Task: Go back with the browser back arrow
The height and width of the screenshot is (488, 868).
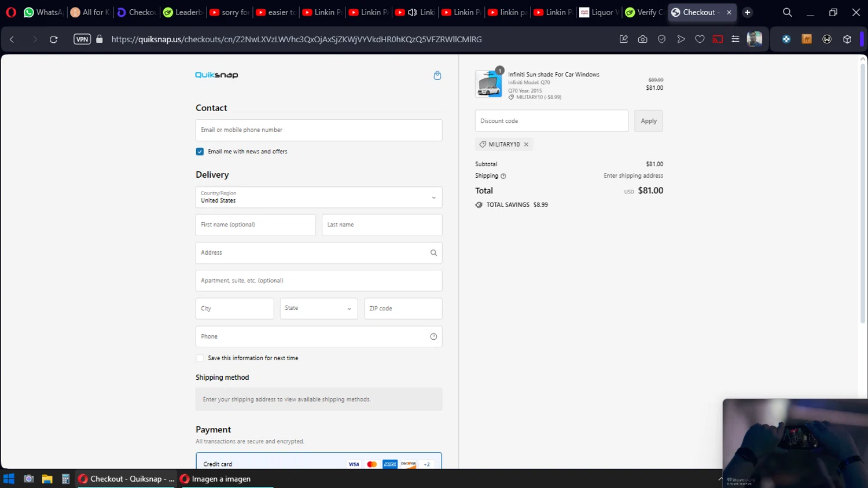Action: tap(12, 39)
